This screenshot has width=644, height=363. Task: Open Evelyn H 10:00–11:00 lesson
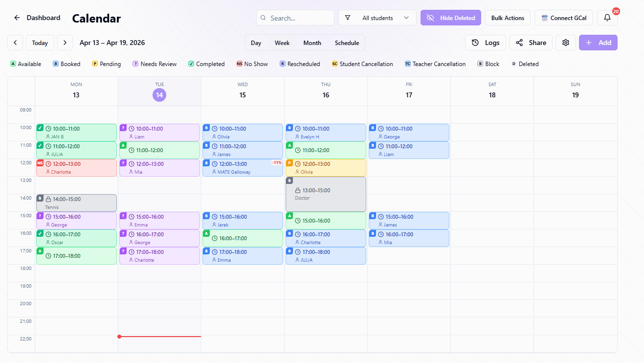pos(326,133)
